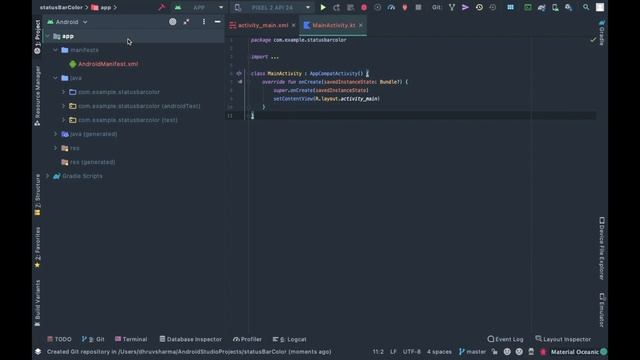
Task: Open SDK Manager icon in toolbar
Action: click(569, 7)
